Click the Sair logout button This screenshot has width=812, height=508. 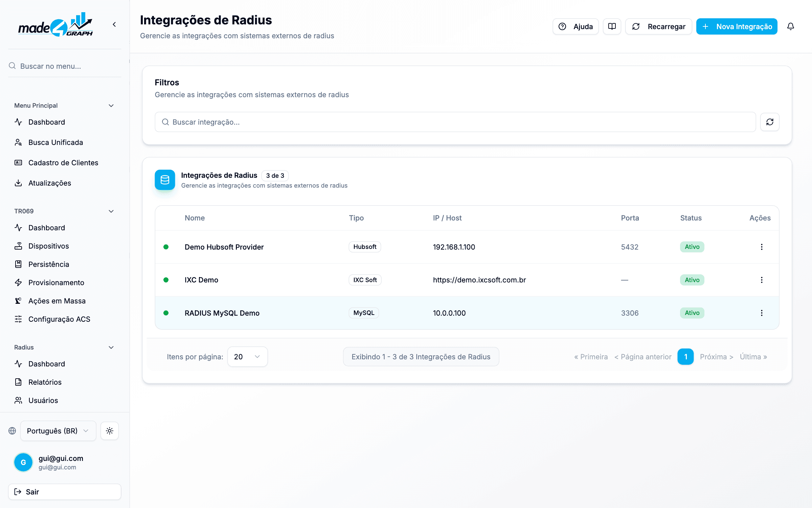pos(65,492)
